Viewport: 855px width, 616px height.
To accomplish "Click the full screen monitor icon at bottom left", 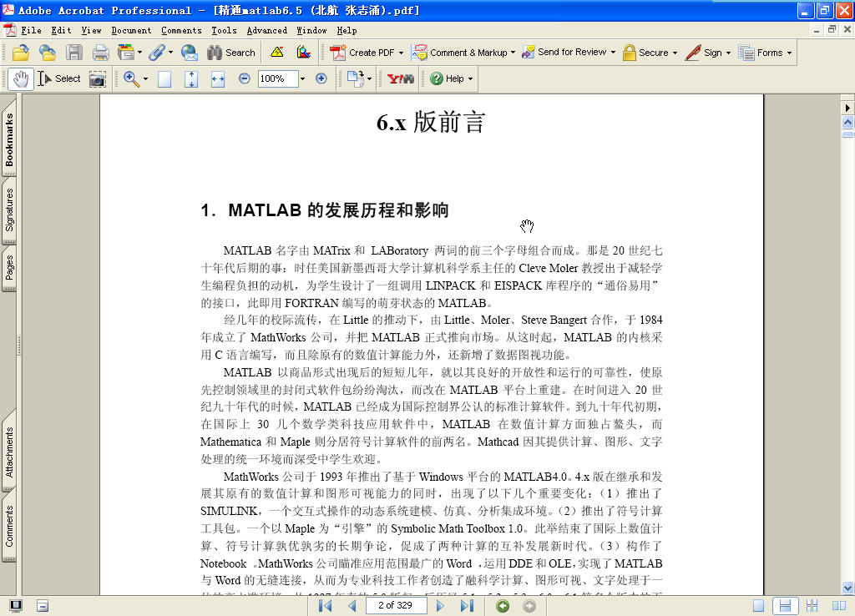I will tap(16, 606).
